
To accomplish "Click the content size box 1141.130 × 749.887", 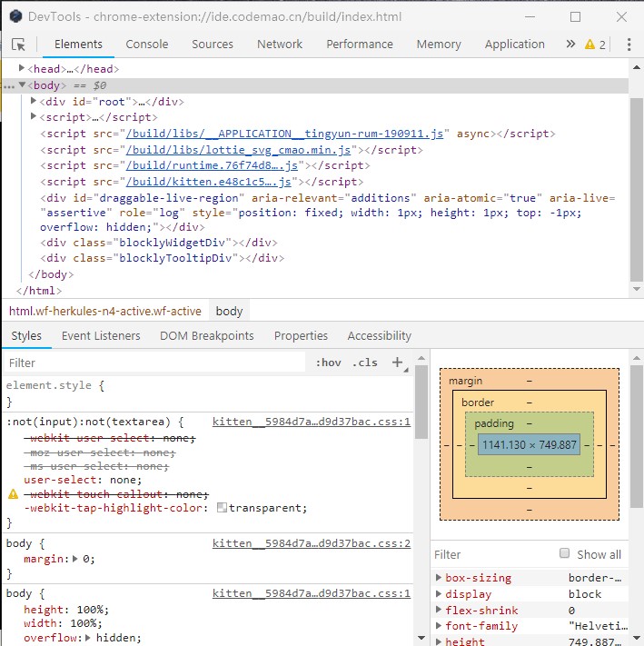I will (530, 445).
